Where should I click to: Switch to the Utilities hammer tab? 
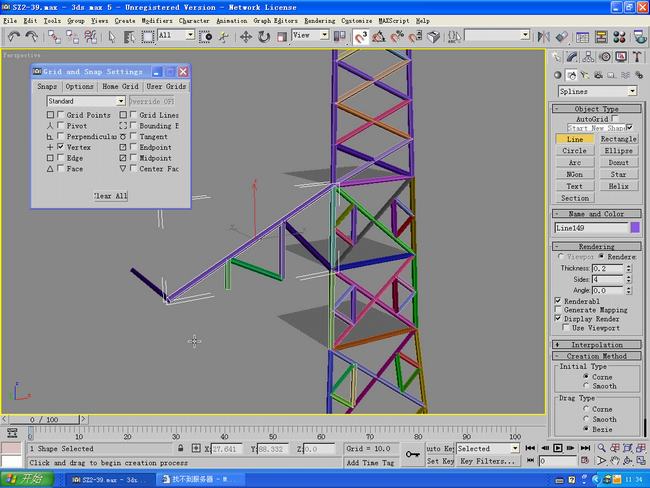coord(637,57)
